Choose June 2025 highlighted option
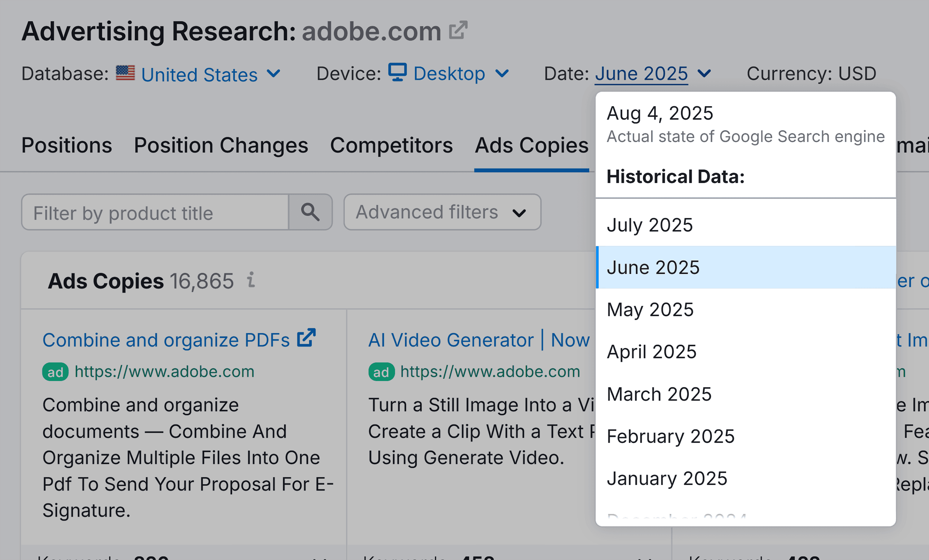The image size is (929, 560). [x=745, y=267]
